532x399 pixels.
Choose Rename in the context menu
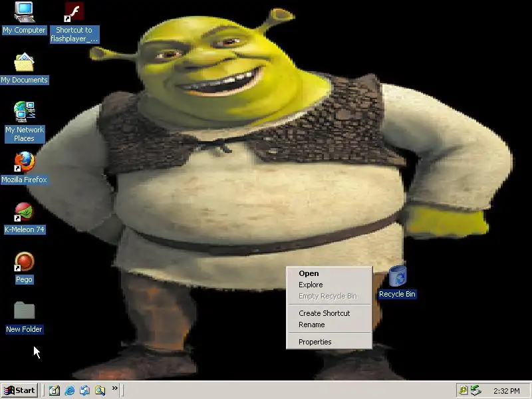pos(329,325)
